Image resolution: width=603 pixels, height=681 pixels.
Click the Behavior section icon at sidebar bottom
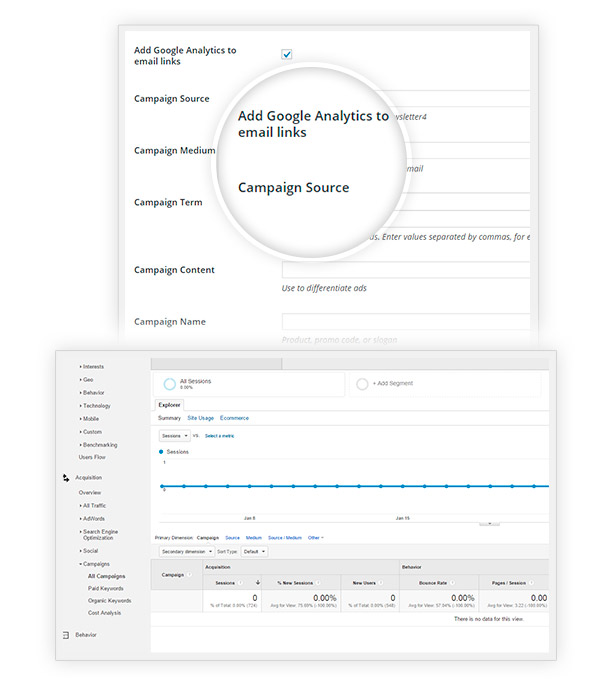click(66, 635)
